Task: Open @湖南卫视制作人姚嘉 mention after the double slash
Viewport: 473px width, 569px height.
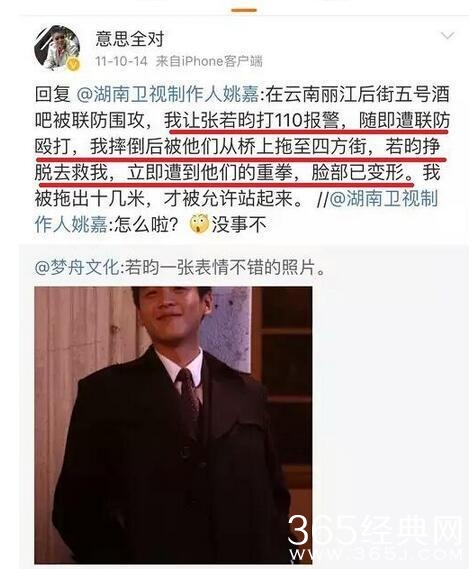Action: click(x=236, y=212)
